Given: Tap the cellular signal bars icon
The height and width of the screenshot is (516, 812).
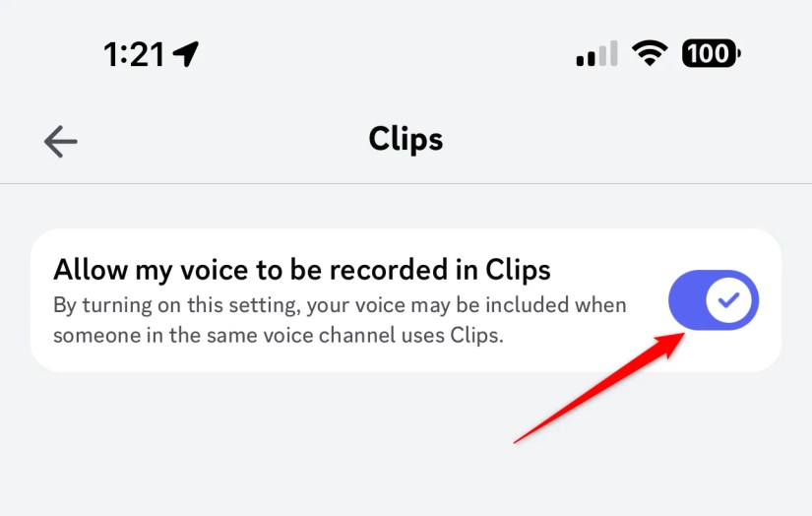Looking at the screenshot, I should tap(596, 53).
